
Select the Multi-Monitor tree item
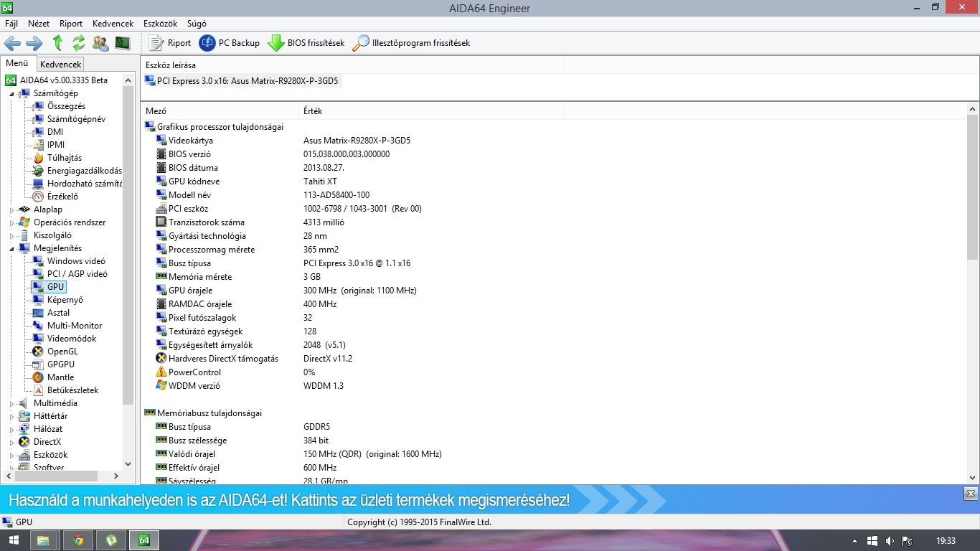tap(75, 326)
